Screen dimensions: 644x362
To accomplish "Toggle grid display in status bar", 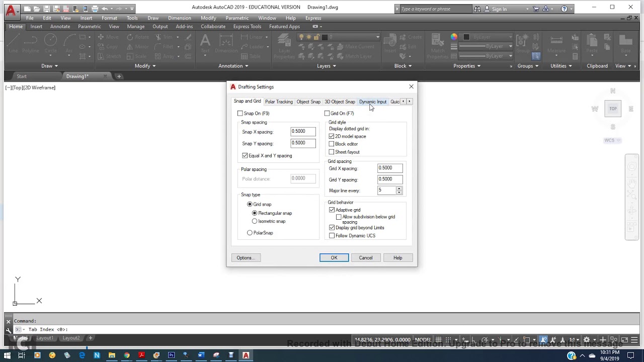I will tap(438, 340).
